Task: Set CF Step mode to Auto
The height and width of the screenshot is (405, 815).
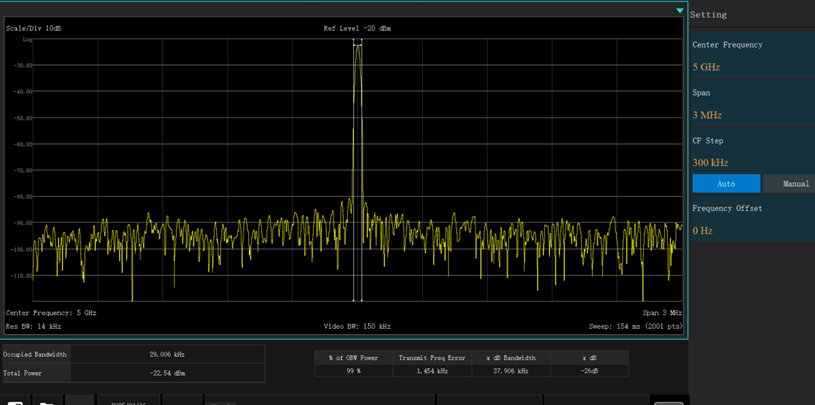Action: 726,184
